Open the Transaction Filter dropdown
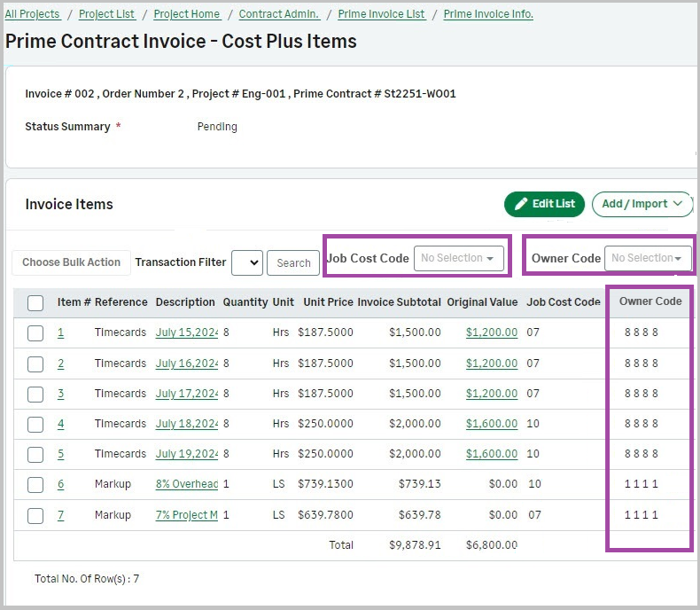700x610 pixels. tap(247, 262)
